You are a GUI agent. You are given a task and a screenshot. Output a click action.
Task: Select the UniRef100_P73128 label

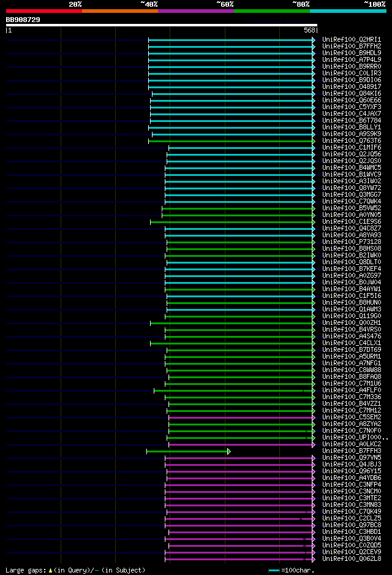[352, 242]
